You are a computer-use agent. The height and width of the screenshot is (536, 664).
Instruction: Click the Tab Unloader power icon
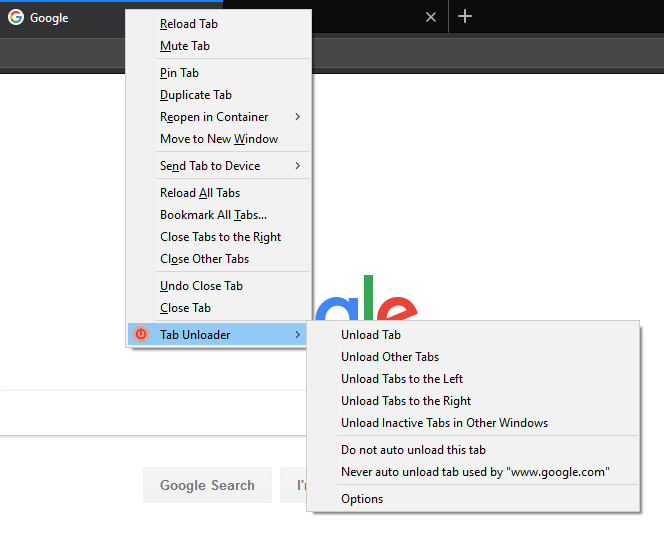[141, 334]
